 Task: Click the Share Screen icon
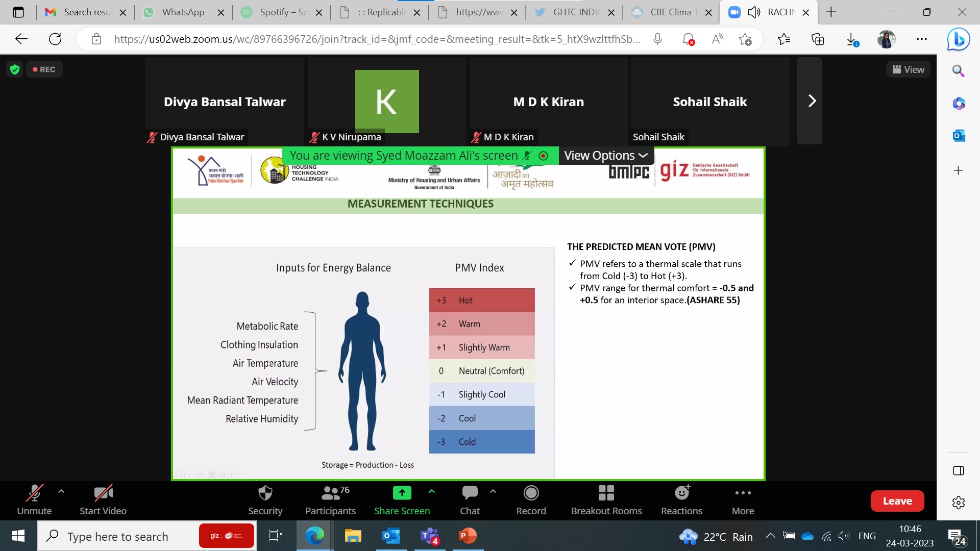[402, 493]
